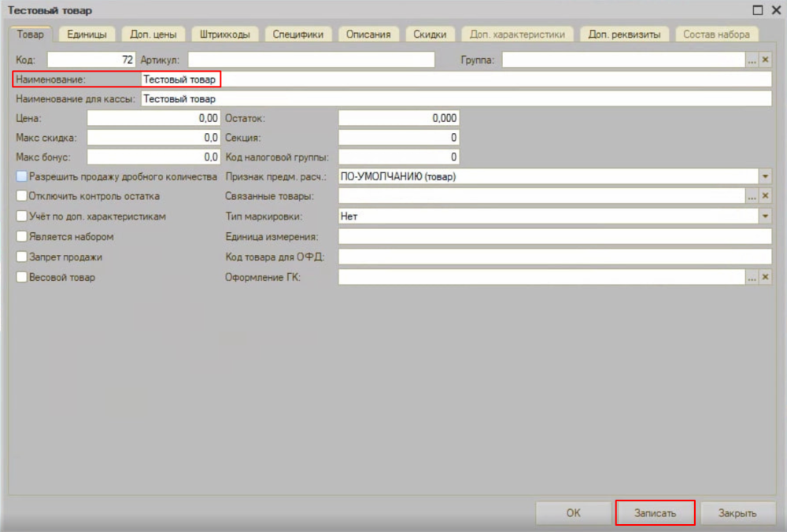Go to the Доп. цены tab

click(x=153, y=34)
